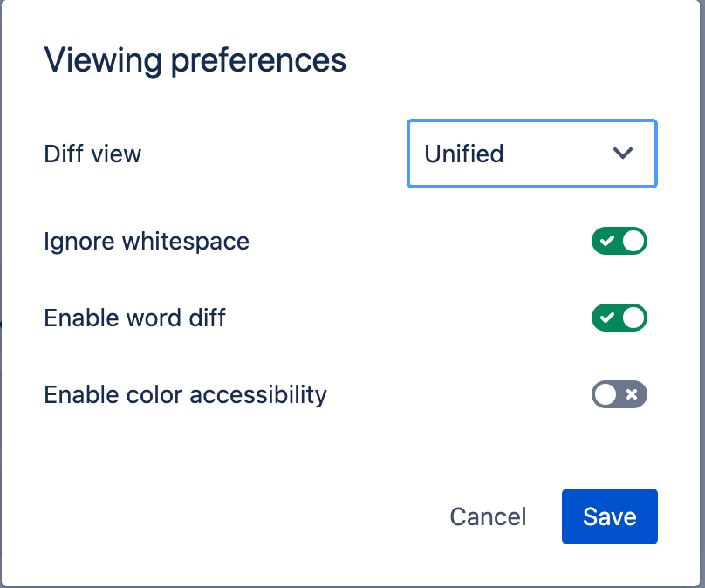Click the Ignore whitespace label text

tap(147, 242)
